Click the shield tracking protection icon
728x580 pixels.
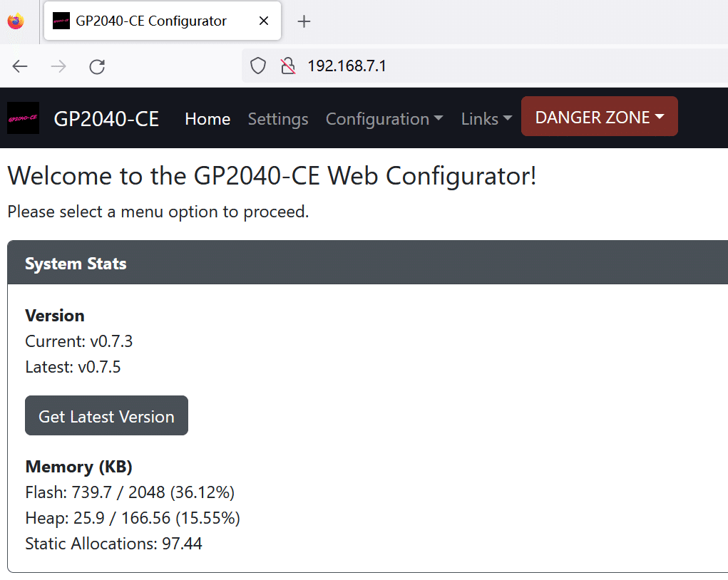coord(257,66)
